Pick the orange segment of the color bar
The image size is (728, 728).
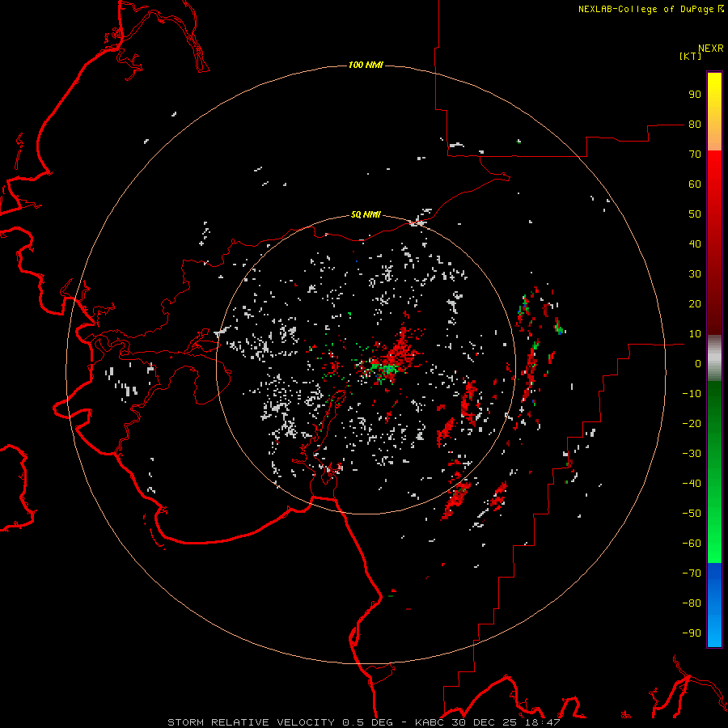(714, 137)
